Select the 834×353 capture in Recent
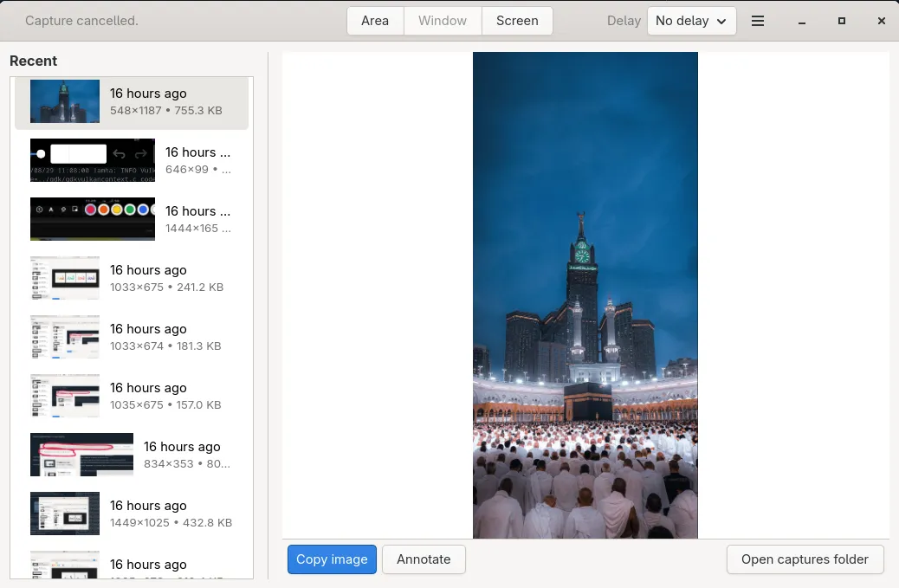The height and width of the screenshot is (588, 899). click(132, 455)
